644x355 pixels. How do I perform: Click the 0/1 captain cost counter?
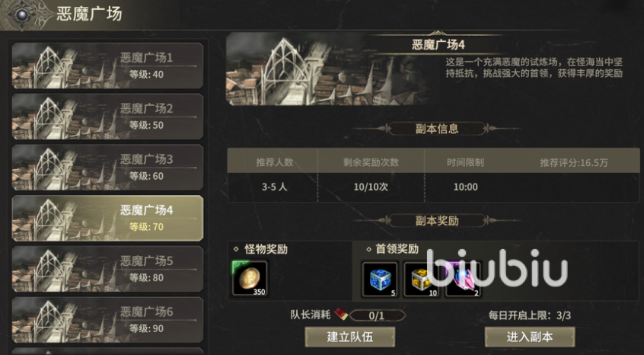[377, 315]
